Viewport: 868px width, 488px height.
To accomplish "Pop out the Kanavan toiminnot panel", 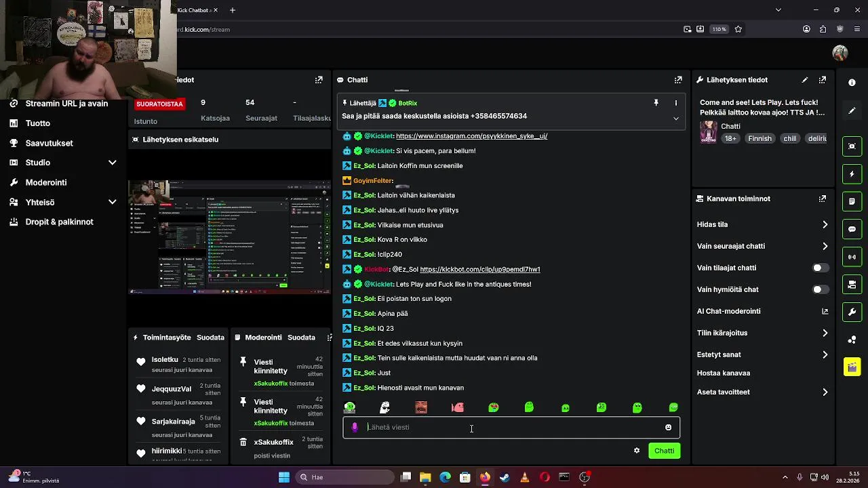I will (x=823, y=199).
